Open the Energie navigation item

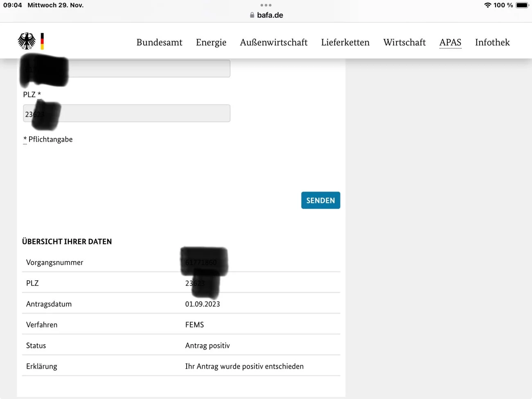pos(211,43)
